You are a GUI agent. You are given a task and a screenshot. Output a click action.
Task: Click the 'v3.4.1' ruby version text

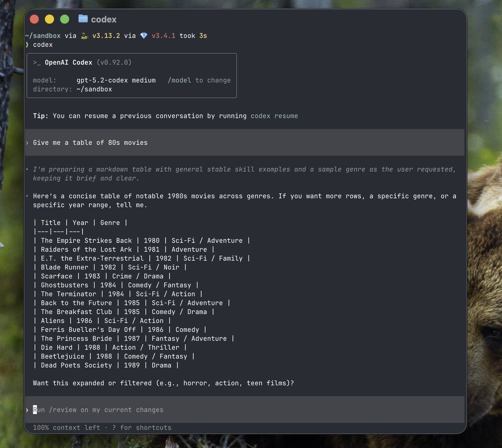(164, 36)
